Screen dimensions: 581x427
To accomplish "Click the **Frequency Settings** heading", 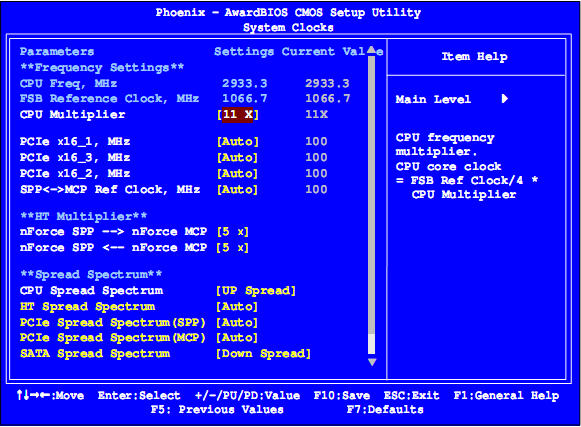I will (102, 68).
